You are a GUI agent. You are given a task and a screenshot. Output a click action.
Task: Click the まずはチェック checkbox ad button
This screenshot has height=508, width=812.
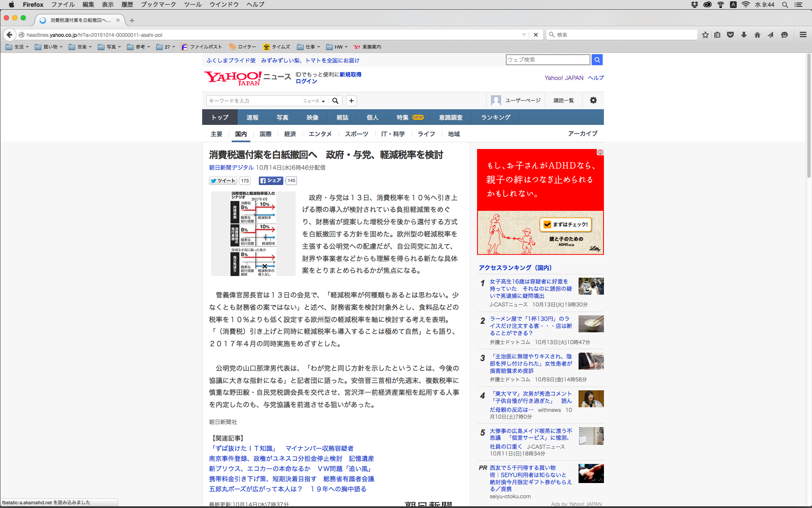coord(565,224)
